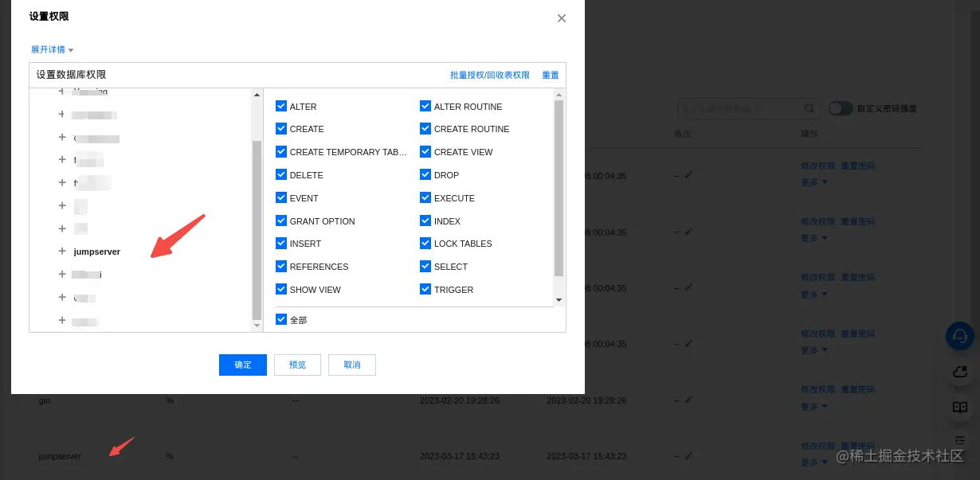The width and height of the screenshot is (980, 480).
Task: Uncheck the GRANT OPTION checkbox
Action: [281, 221]
